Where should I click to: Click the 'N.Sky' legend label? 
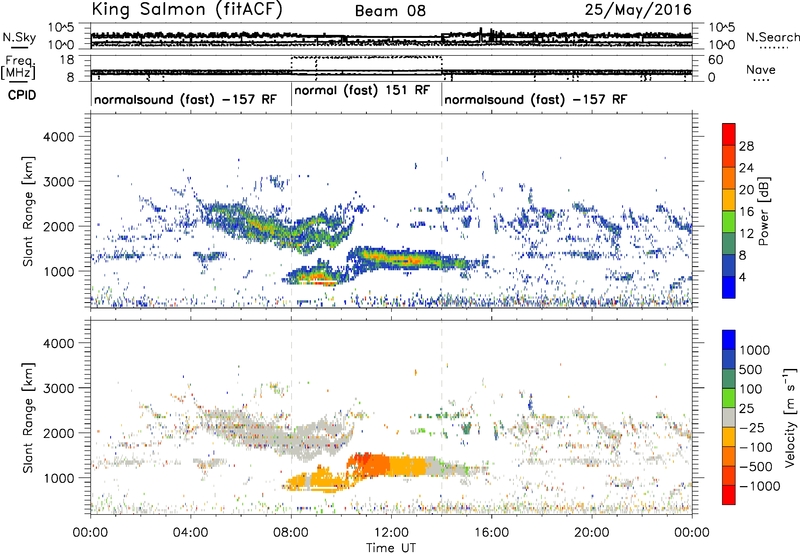click(19, 37)
